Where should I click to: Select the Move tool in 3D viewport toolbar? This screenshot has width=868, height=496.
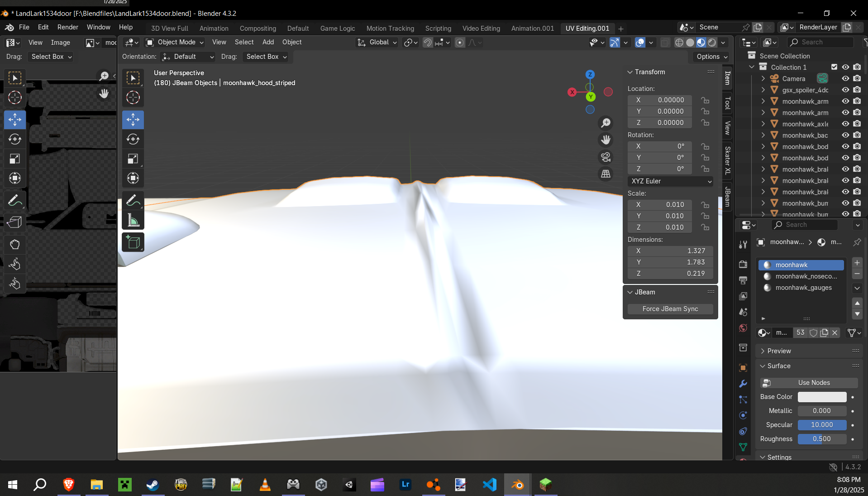133,120
